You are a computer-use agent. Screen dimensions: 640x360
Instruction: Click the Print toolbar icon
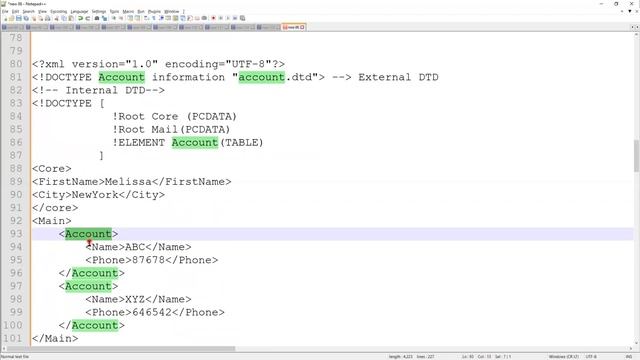[x=48, y=18]
